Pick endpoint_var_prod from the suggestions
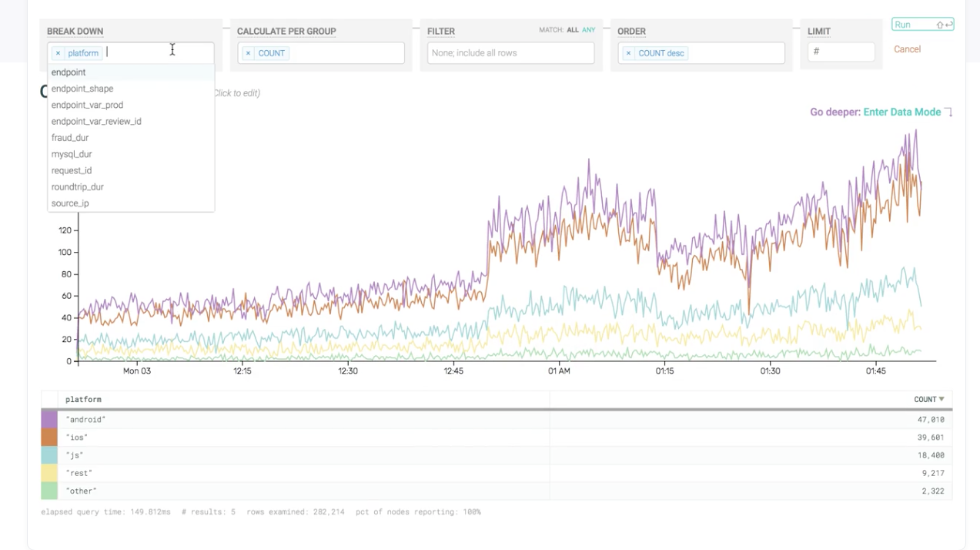This screenshot has height=550, width=980. pyautogui.click(x=131, y=105)
